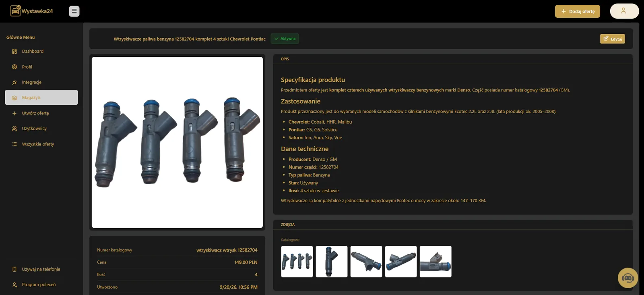Click the Integracje plug icon
Screen dimensions: 644x295
(x=14, y=82)
